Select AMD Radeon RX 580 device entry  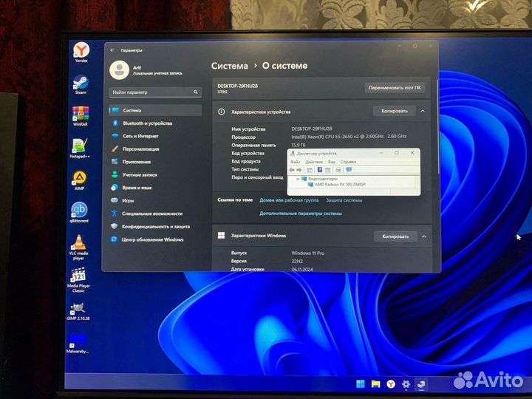[340, 184]
